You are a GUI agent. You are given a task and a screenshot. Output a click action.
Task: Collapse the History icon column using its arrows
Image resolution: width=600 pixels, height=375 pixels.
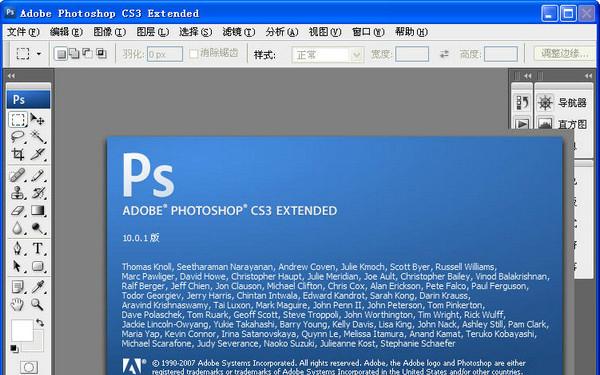528,76
